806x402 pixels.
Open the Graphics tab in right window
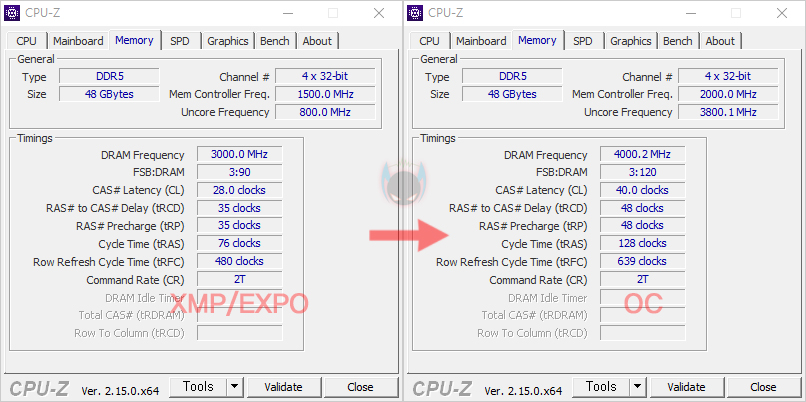631,41
